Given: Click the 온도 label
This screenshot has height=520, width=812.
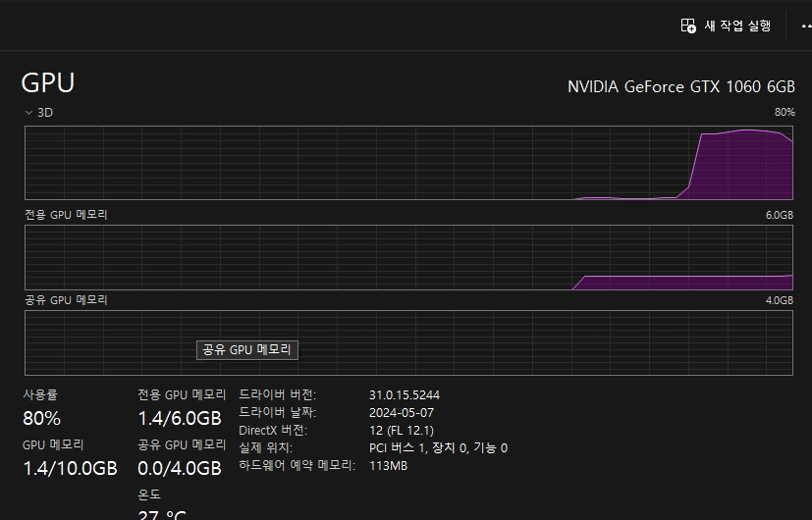Looking at the screenshot, I should click(x=149, y=494).
